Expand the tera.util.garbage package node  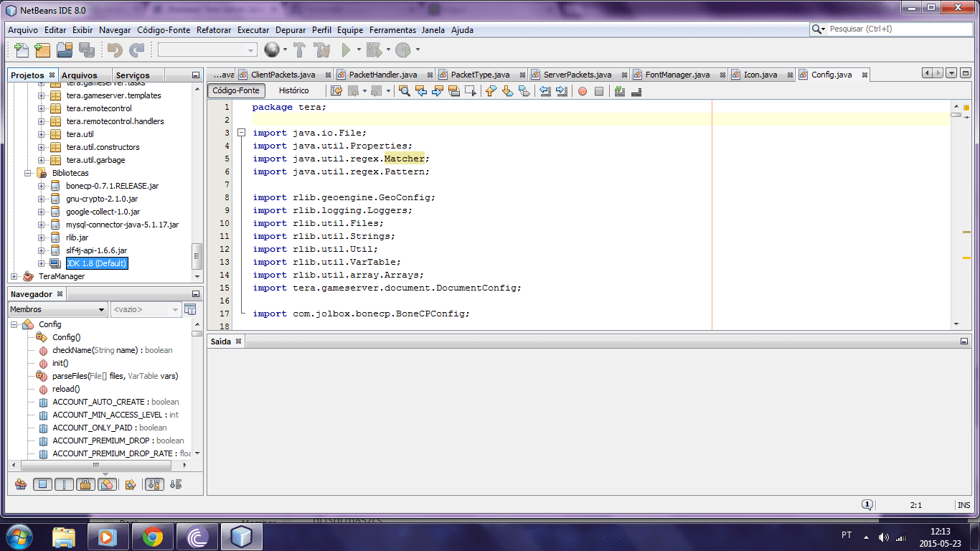point(42,160)
